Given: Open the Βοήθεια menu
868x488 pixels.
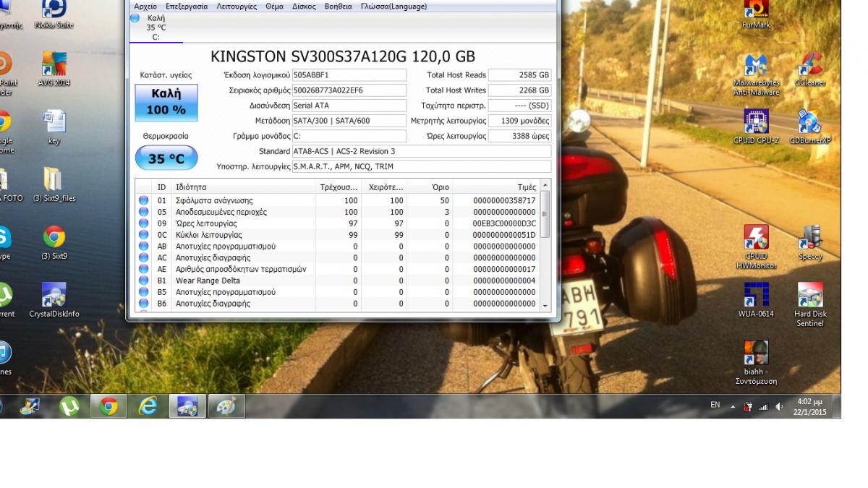Looking at the screenshot, I should pyautogui.click(x=339, y=7).
